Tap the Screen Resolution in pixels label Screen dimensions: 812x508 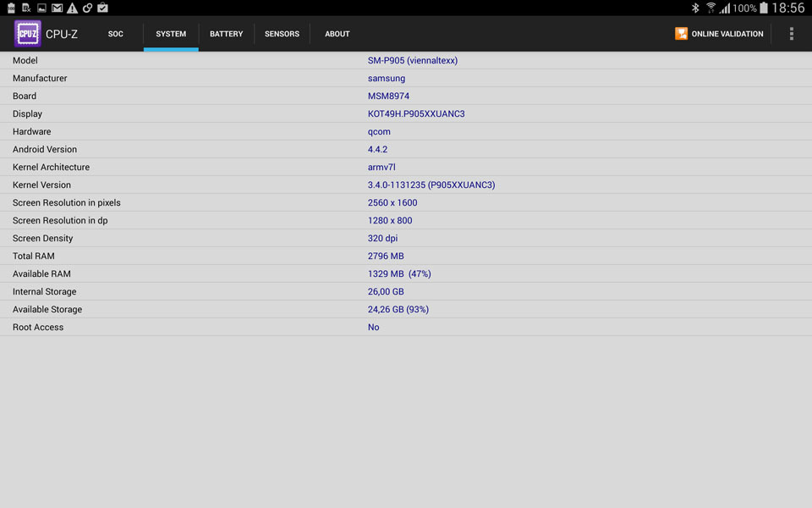66,202
